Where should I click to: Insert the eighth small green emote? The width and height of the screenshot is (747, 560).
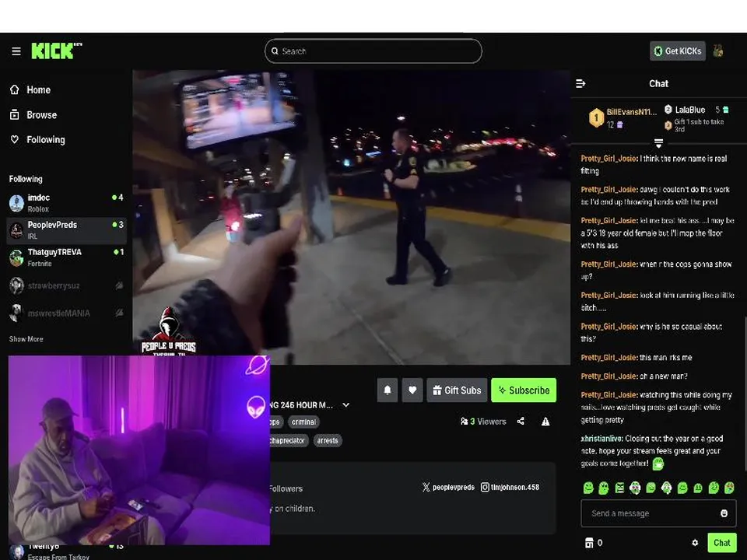click(x=698, y=488)
